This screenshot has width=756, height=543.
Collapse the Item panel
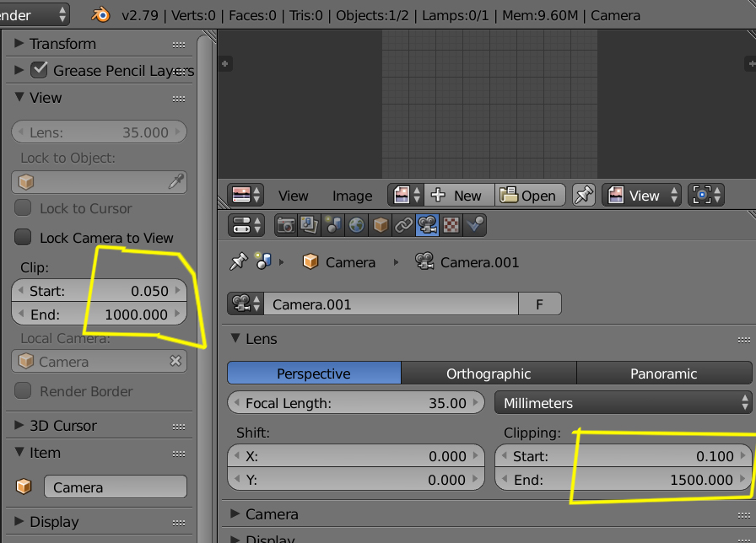coord(19,452)
